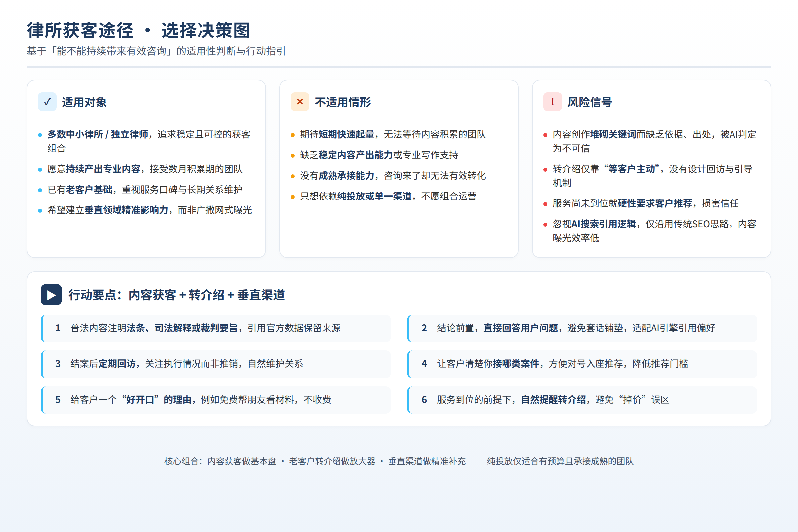Click the risk bullet 内容创作堆砌关键词
Image resolution: width=798 pixels, height=532 pixels.
651,141
